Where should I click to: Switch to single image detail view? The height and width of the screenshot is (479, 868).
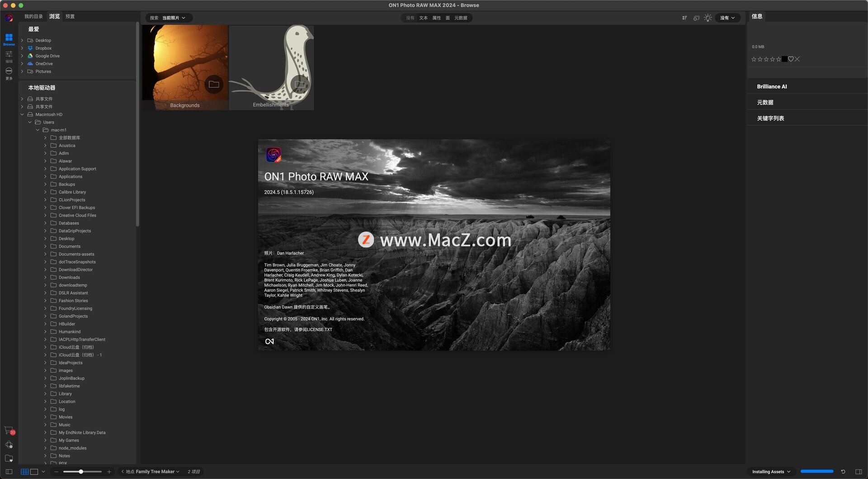pos(34,471)
